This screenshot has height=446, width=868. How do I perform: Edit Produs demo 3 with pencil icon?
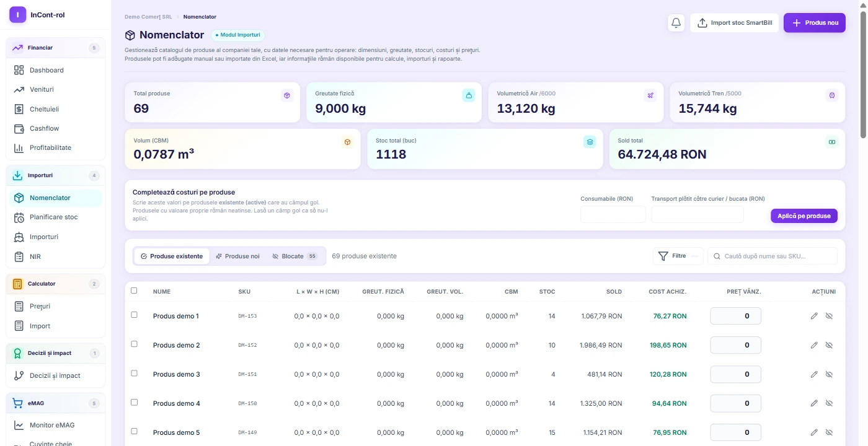(x=814, y=374)
